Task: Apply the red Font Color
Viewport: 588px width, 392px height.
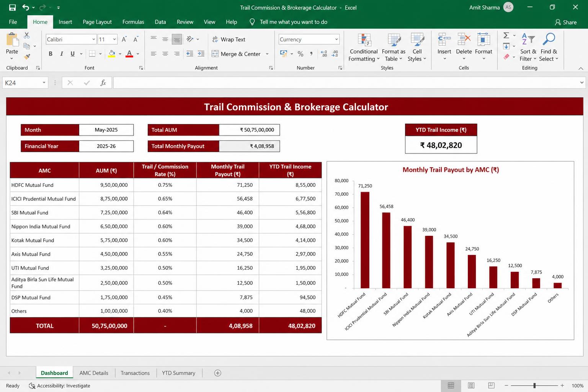Action: coord(129,54)
